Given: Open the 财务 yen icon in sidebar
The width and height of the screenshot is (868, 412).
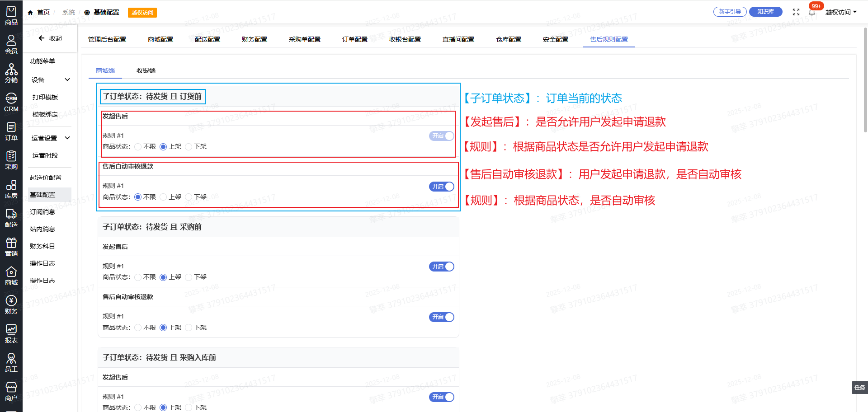Looking at the screenshot, I should click(x=11, y=304).
